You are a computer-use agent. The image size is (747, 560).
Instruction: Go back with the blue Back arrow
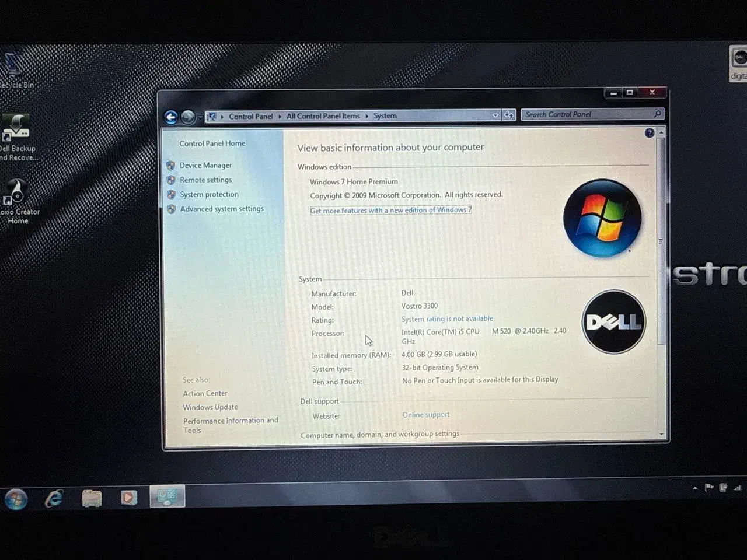coord(170,117)
